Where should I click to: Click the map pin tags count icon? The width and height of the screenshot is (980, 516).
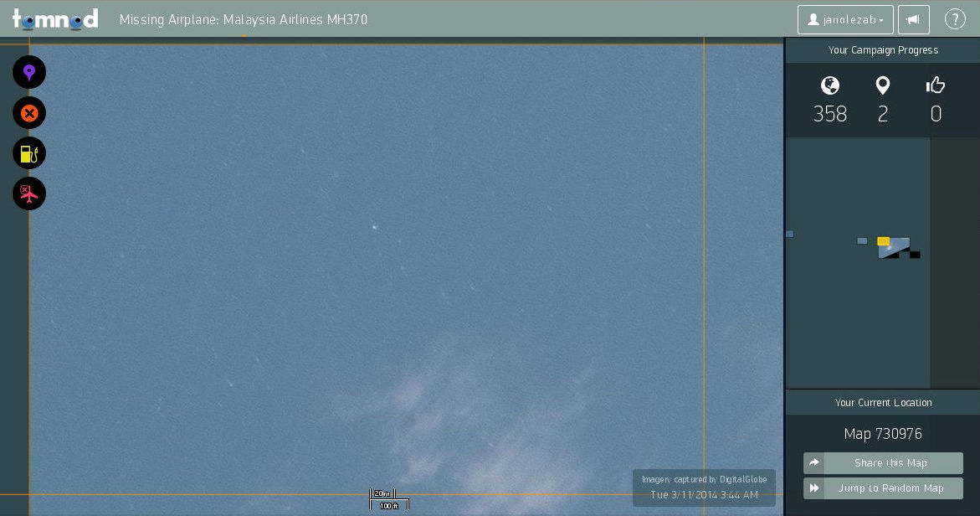tap(883, 85)
